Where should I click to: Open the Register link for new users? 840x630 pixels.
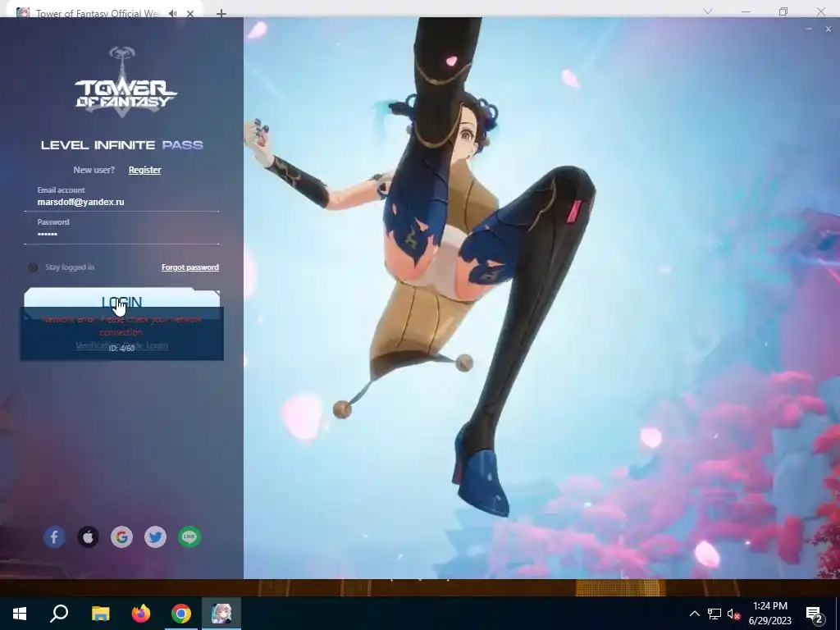click(x=144, y=170)
